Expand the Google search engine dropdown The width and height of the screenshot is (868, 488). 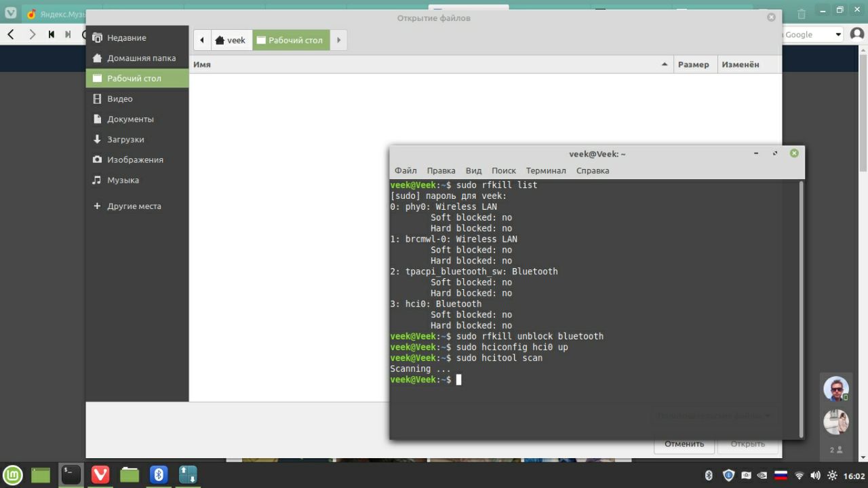click(838, 35)
